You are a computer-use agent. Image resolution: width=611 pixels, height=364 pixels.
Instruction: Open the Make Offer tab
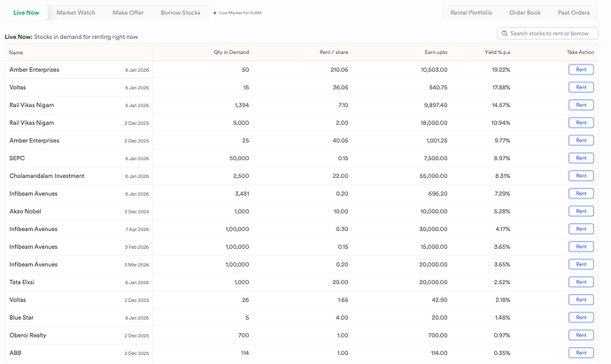128,13
